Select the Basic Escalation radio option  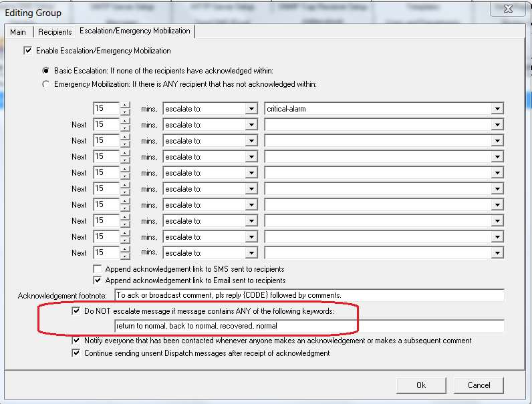46,71
